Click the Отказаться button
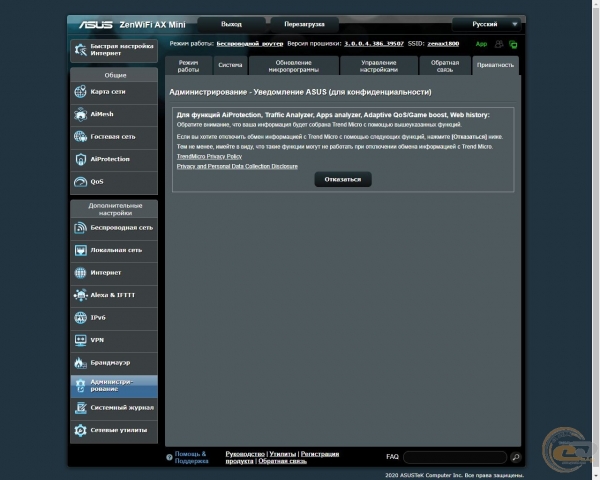This screenshot has width=600, height=480. (x=343, y=179)
